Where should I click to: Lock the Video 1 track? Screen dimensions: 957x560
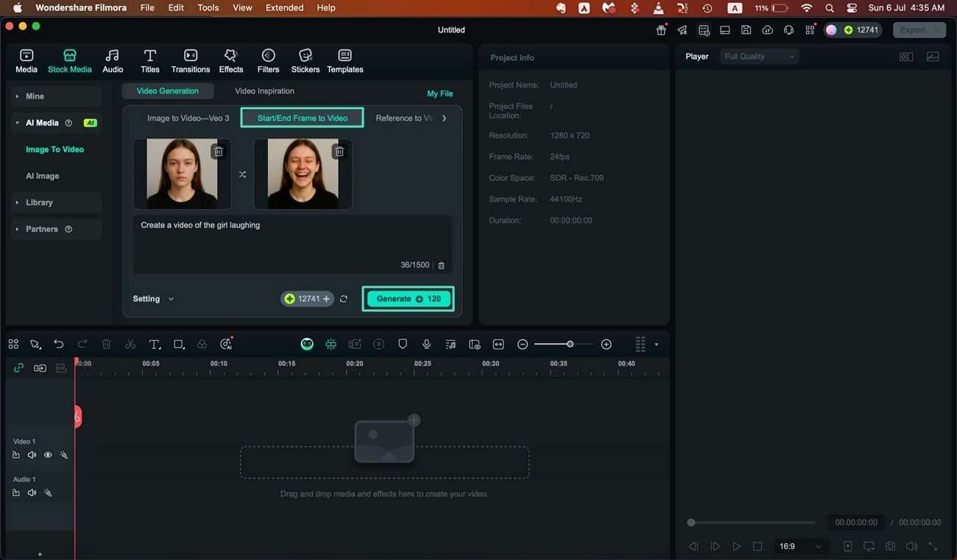pyautogui.click(x=16, y=456)
